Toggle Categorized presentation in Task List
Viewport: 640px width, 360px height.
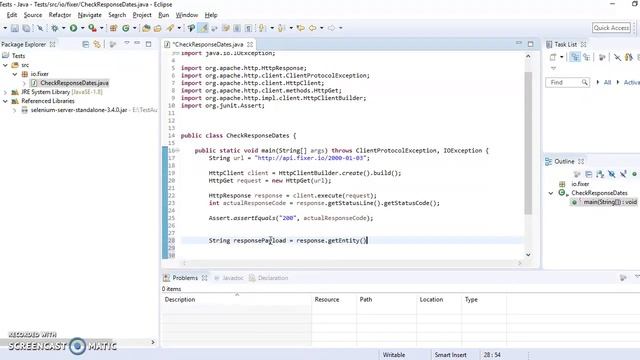coord(575,57)
